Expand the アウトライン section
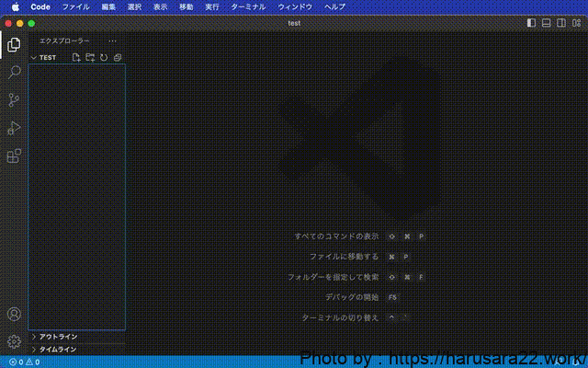588x368 pixels. pos(58,337)
